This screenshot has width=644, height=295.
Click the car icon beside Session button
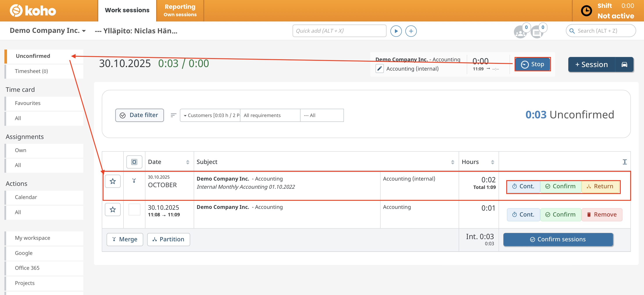click(x=624, y=64)
